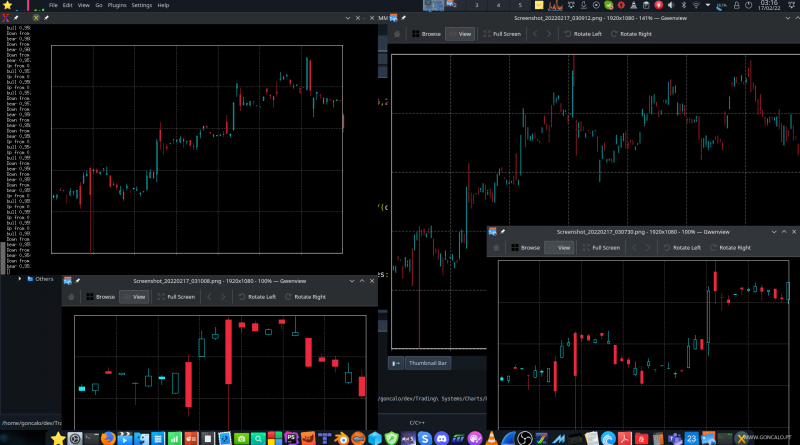Open the title bar window menu of the 030912 Gwenview window

pos(395,18)
